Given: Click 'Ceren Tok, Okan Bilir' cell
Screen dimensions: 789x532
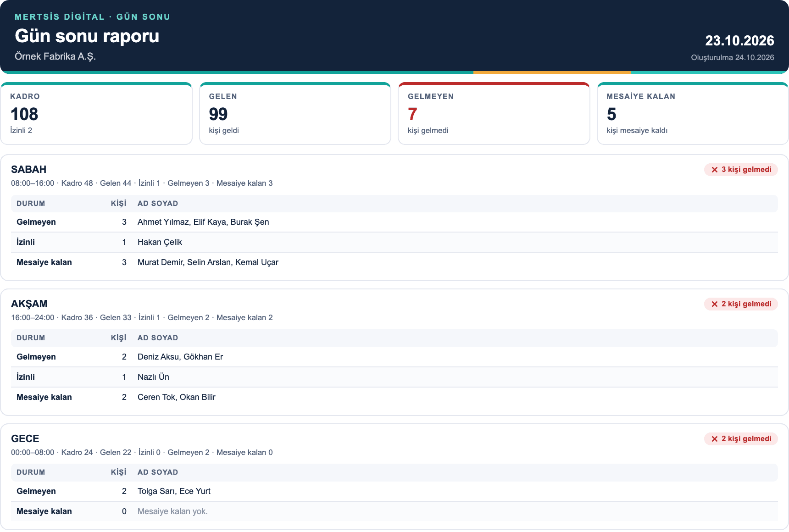Looking at the screenshot, I should [x=177, y=397].
